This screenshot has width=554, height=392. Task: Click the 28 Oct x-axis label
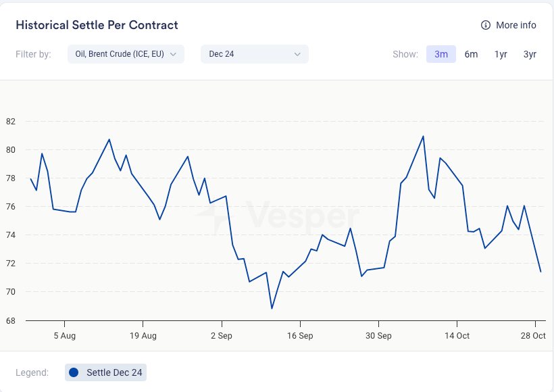[x=534, y=335]
